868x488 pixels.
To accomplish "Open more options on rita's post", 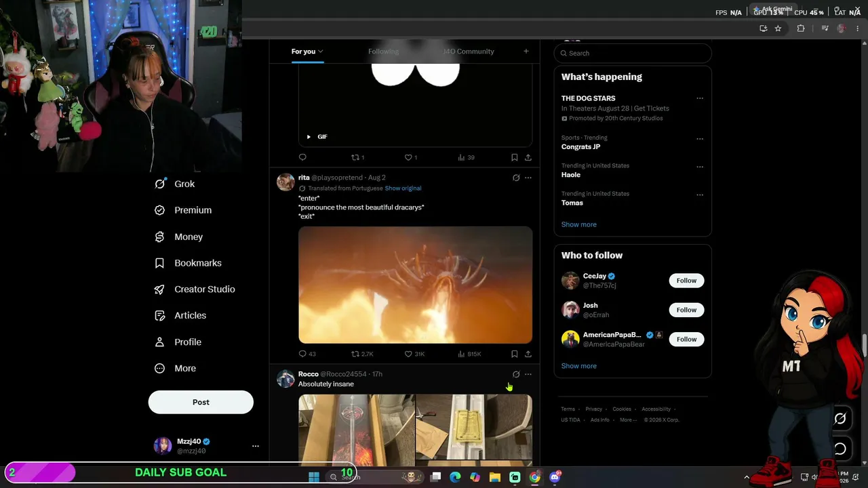I will pos(528,178).
